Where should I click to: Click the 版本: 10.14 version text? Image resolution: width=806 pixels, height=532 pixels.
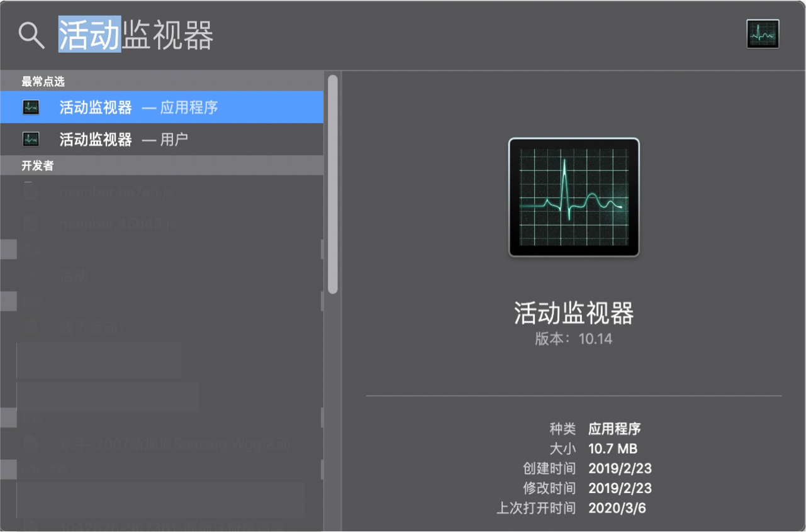tap(574, 339)
